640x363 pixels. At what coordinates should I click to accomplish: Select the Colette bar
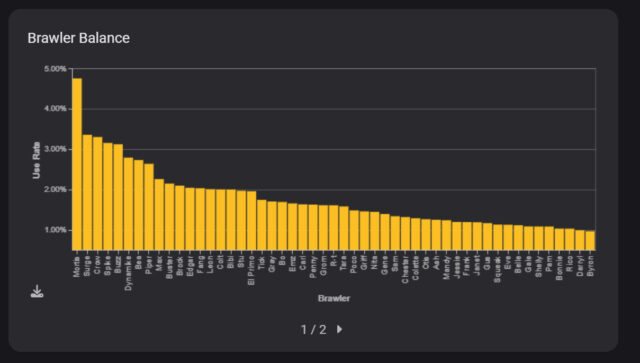416,234
